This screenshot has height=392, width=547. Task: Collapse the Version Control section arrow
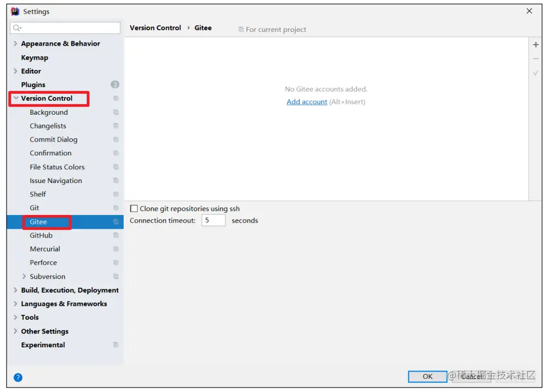point(15,98)
